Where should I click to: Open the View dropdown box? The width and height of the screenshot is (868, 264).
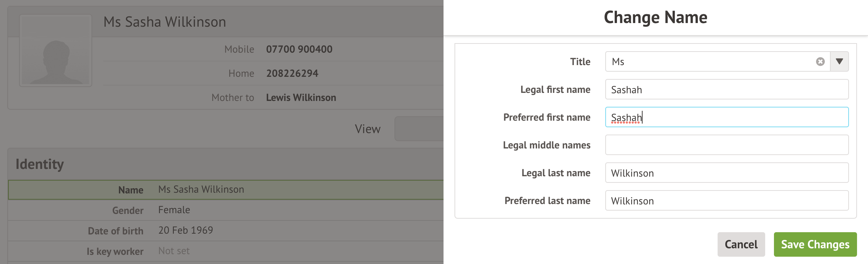click(419, 129)
